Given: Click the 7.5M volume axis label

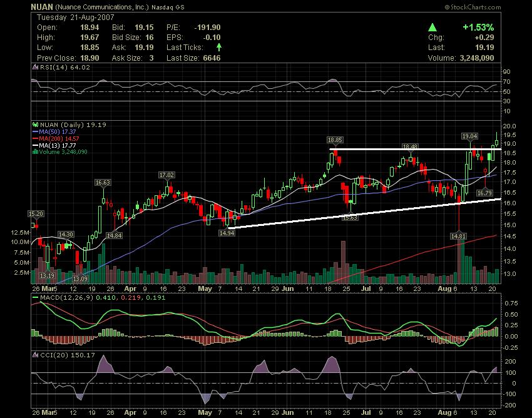Looking at the screenshot, I should point(22,252).
